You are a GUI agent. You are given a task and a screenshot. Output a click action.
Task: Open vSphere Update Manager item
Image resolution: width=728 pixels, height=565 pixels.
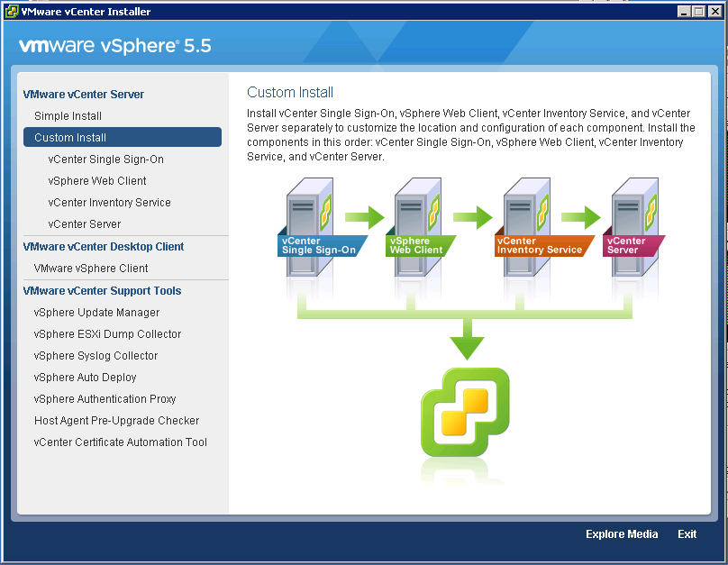click(96, 313)
